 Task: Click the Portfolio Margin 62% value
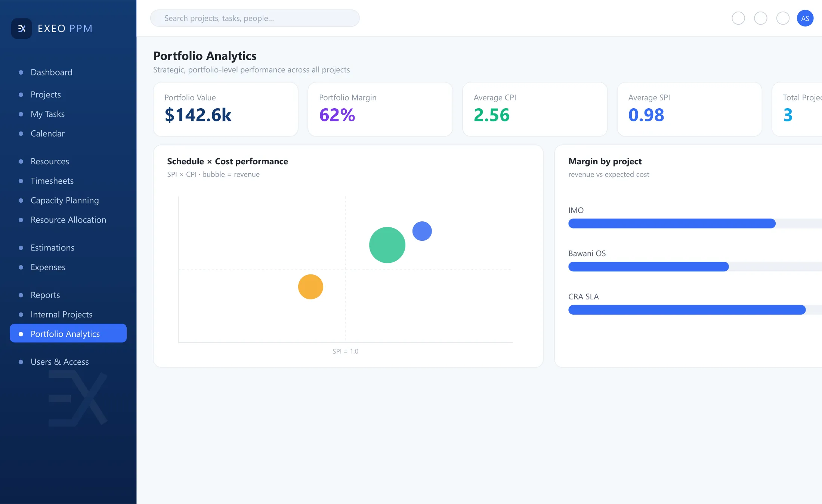[x=337, y=115]
